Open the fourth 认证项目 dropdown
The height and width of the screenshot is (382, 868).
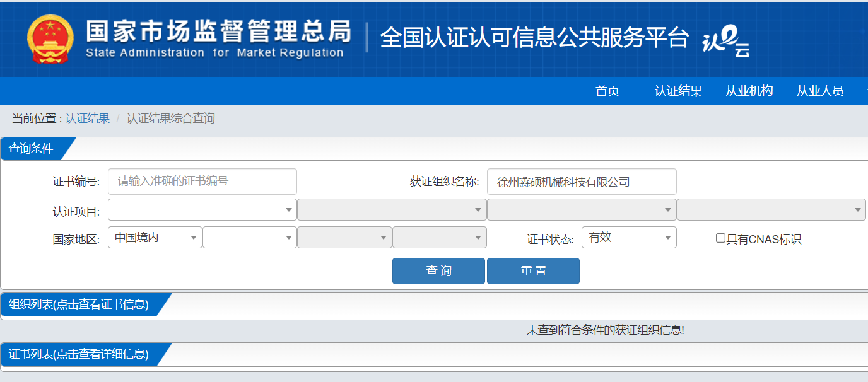(x=771, y=210)
